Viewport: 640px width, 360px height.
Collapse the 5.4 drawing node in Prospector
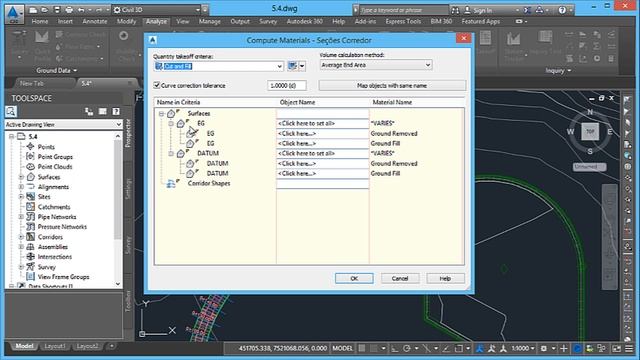(x=11, y=136)
